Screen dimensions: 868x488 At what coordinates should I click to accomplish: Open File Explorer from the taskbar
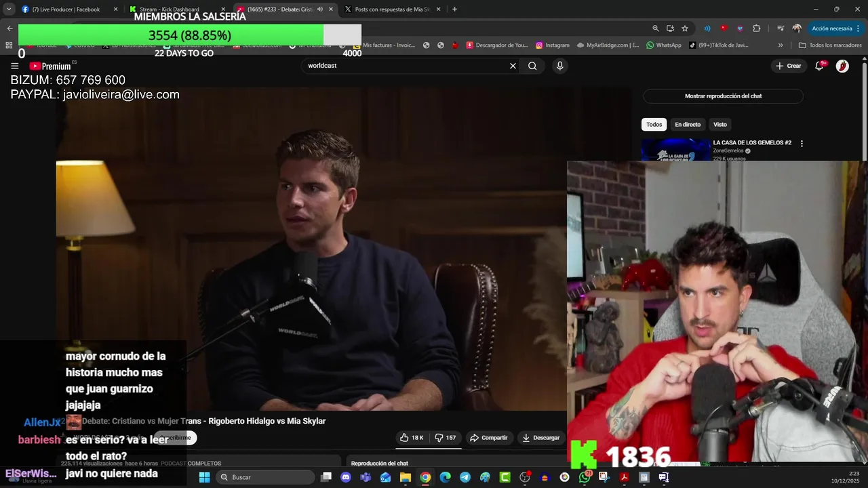point(406,477)
